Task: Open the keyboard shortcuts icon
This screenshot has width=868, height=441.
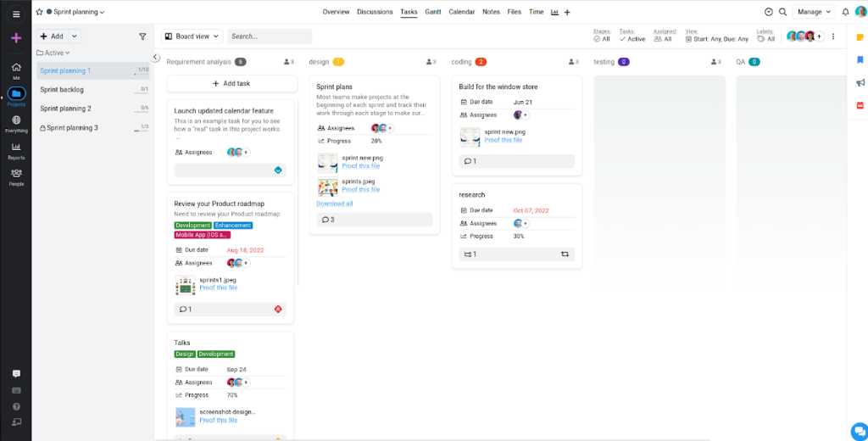Action: tap(16, 390)
